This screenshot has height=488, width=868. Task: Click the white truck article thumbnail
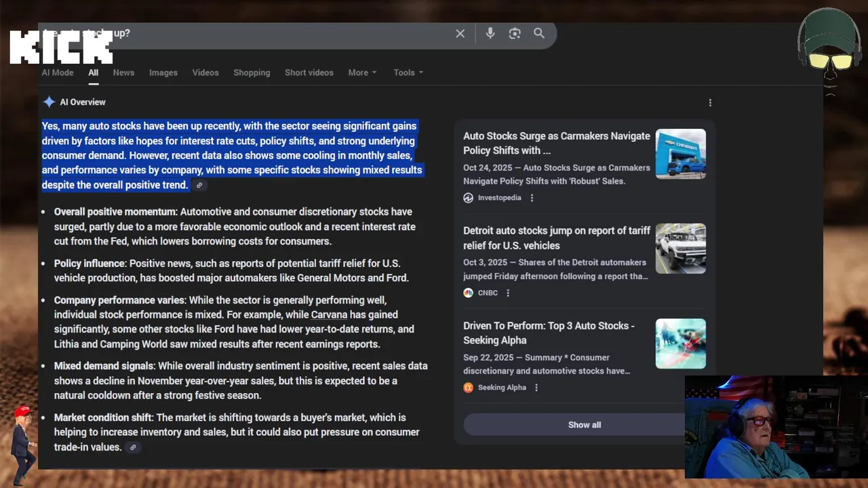point(680,249)
